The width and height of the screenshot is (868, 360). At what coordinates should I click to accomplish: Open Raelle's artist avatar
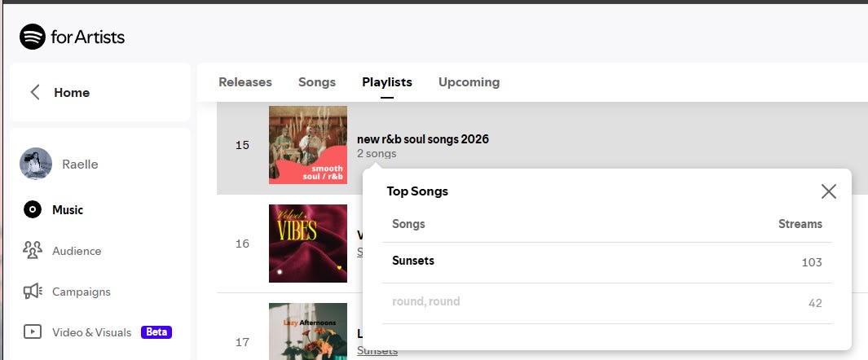(x=36, y=164)
